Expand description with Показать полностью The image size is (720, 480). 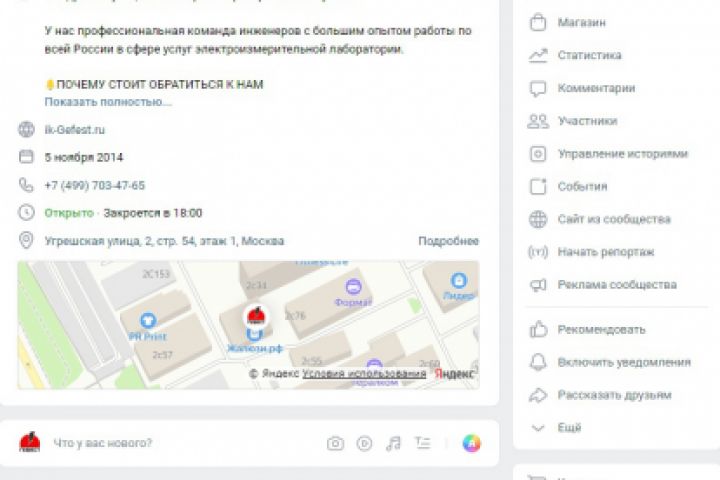108,102
